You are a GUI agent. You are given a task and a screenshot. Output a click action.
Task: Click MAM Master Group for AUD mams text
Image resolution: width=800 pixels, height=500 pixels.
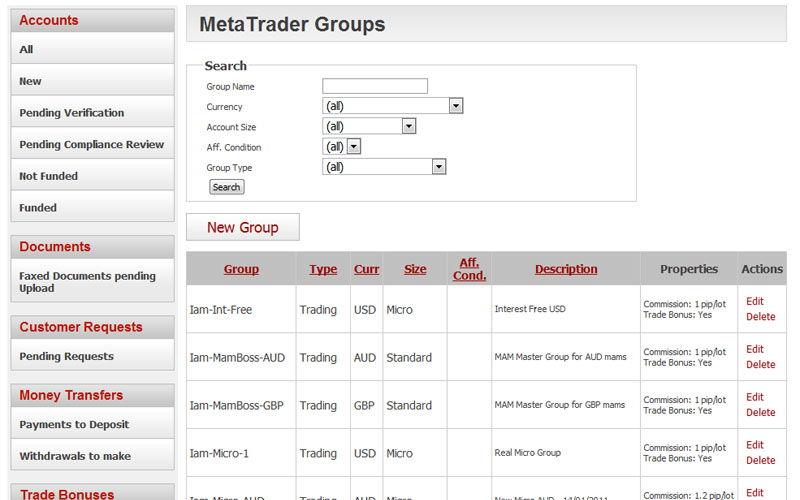tap(560, 357)
